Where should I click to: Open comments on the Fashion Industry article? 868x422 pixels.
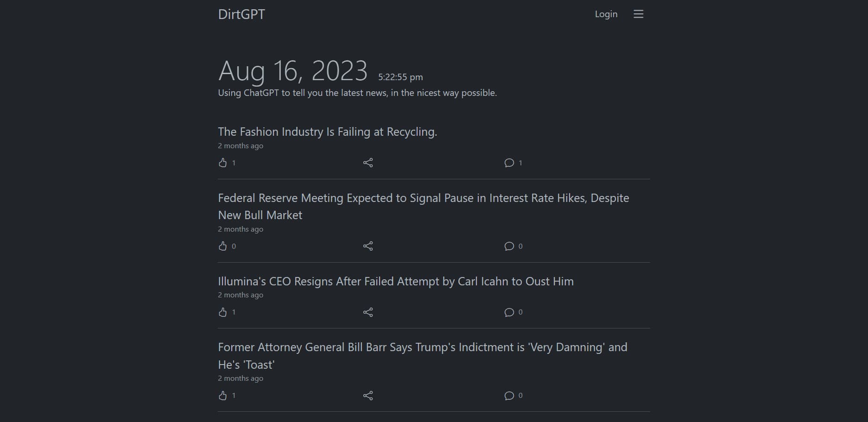[509, 163]
